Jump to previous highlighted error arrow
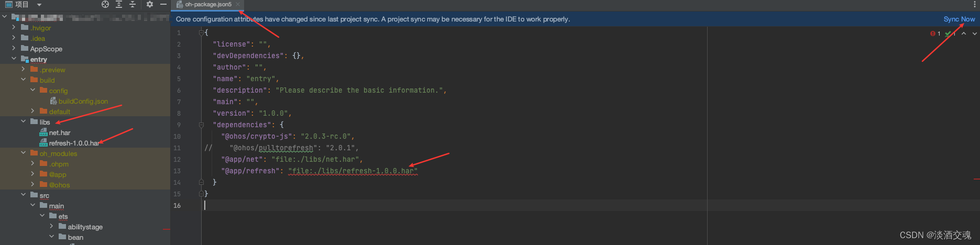 click(964, 34)
